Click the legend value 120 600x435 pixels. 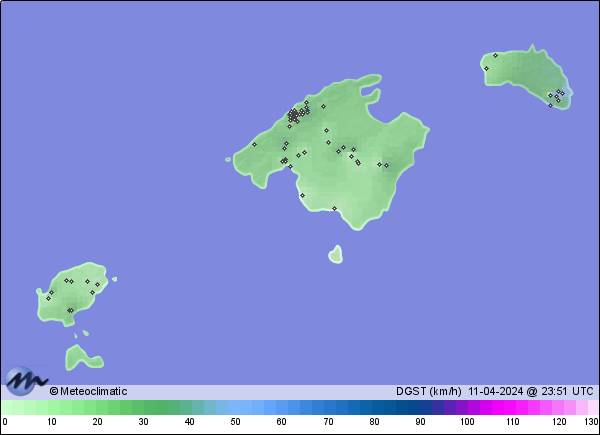click(x=559, y=422)
